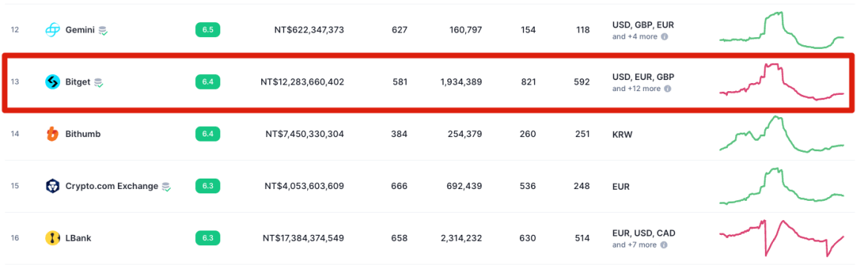The image size is (868, 269).
Task: Click the LBank exchange logo icon
Action: coord(53,238)
